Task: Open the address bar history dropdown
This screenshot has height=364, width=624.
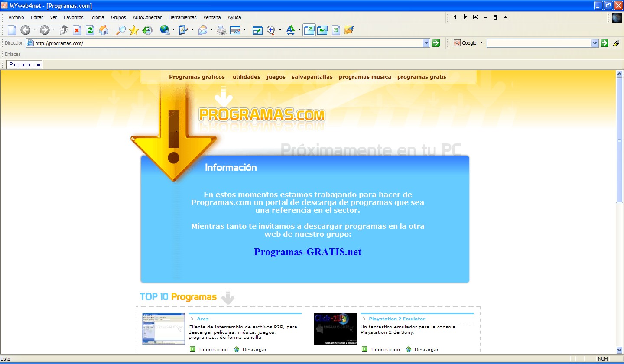Action: tap(426, 43)
